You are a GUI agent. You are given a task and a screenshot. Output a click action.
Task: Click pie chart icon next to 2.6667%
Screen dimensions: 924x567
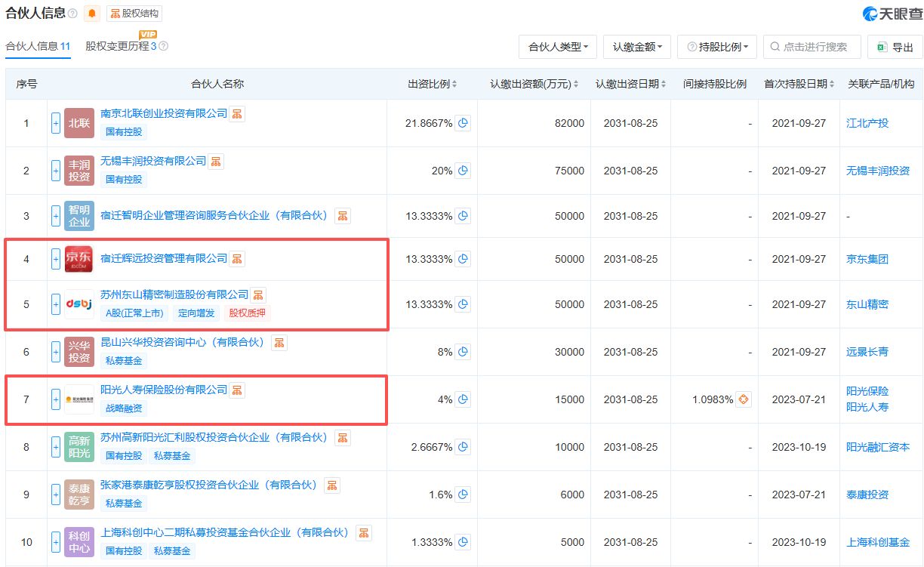(x=463, y=447)
